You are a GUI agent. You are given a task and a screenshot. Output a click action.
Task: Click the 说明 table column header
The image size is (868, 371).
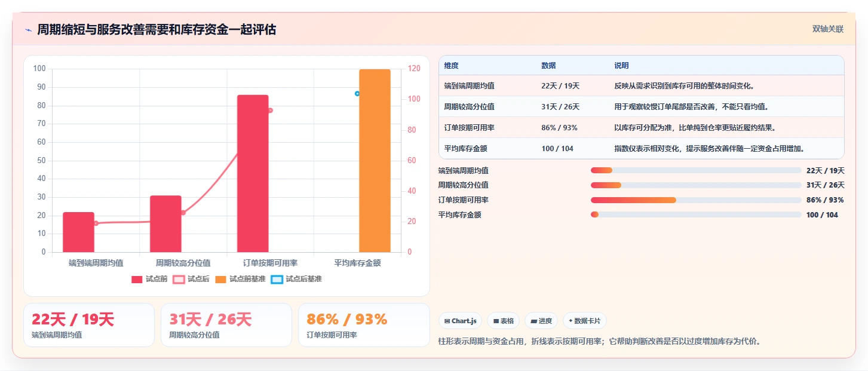[621, 66]
